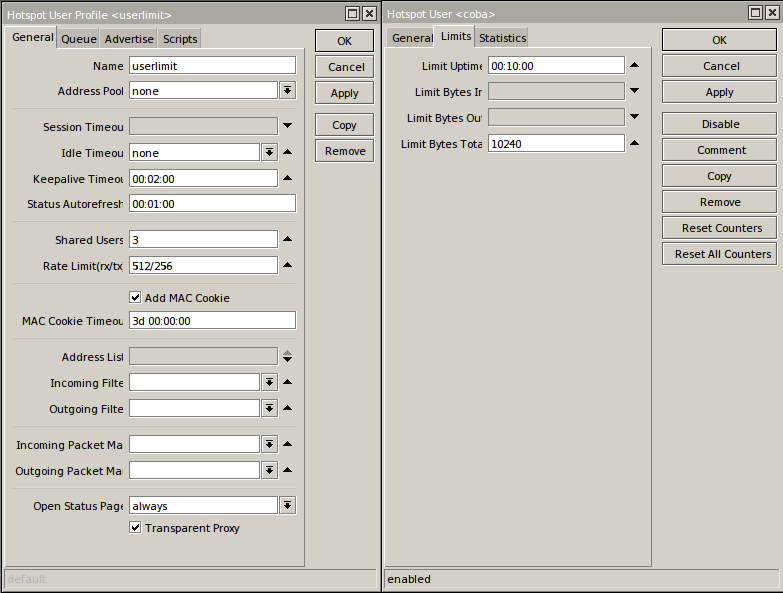Maximize the Hotspot User Profile window
This screenshot has height=593, width=783.
[353, 13]
